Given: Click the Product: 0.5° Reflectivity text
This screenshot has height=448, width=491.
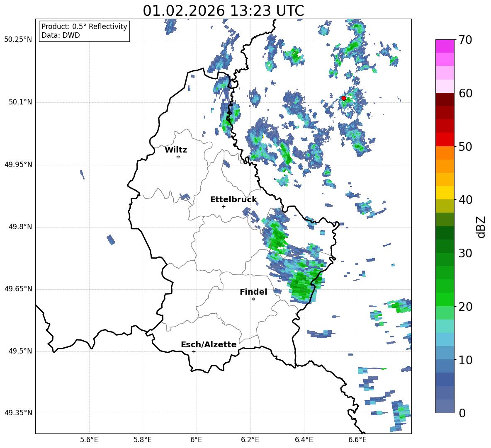Looking at the screenshot, I should point(84,26).
